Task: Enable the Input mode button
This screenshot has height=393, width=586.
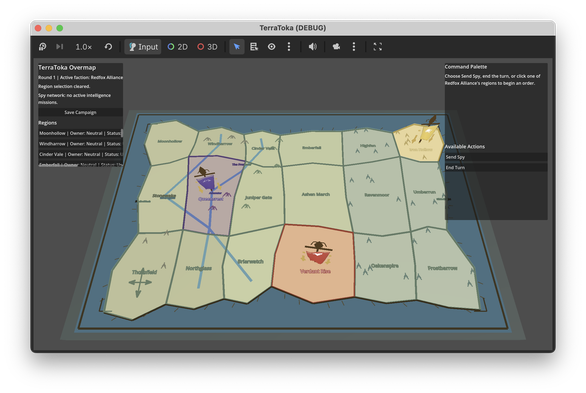Action: pos(143,47)
